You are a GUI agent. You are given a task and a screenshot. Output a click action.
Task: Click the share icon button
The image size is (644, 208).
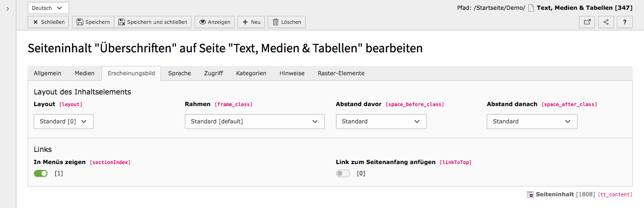[x=606, y=22]
